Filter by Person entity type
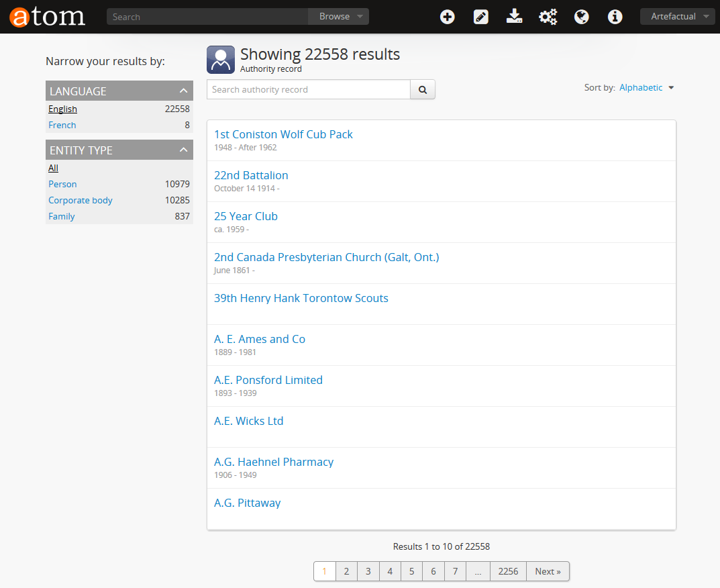Screen dimensions: 720x588 tap(62, 185)
